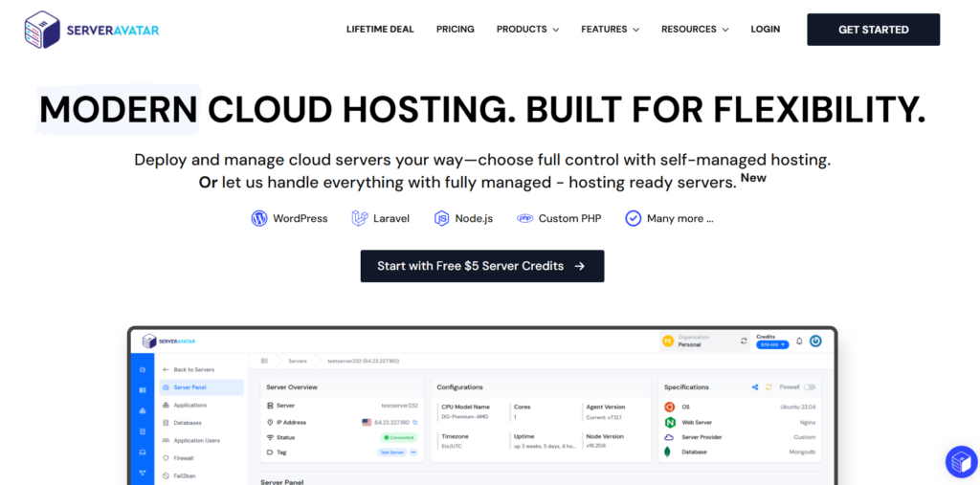Click the New superscript label
The width and height of the screenshot is (980, 485).
coord(753,178)
